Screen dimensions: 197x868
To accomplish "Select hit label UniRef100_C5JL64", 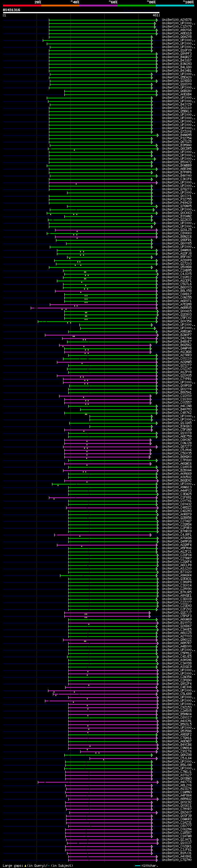I will pos(177,758).
